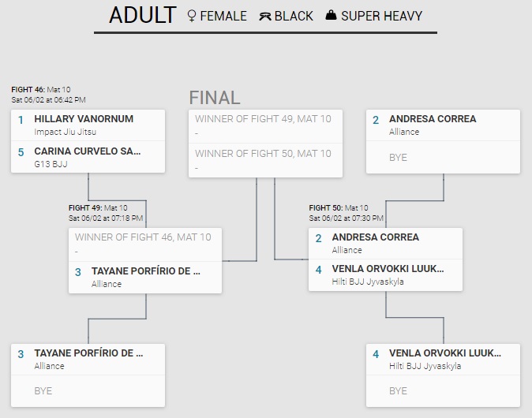This screenshot has height=418, width=532.
Task: Select Hillary Vanornum in Fight 46
Action: click(84, 119)
